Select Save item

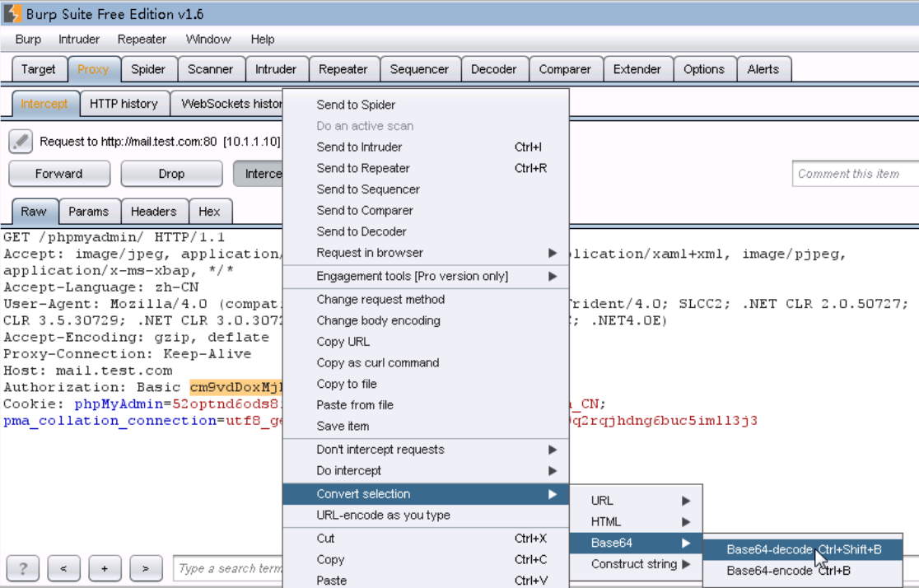click(x=426, y=427)
